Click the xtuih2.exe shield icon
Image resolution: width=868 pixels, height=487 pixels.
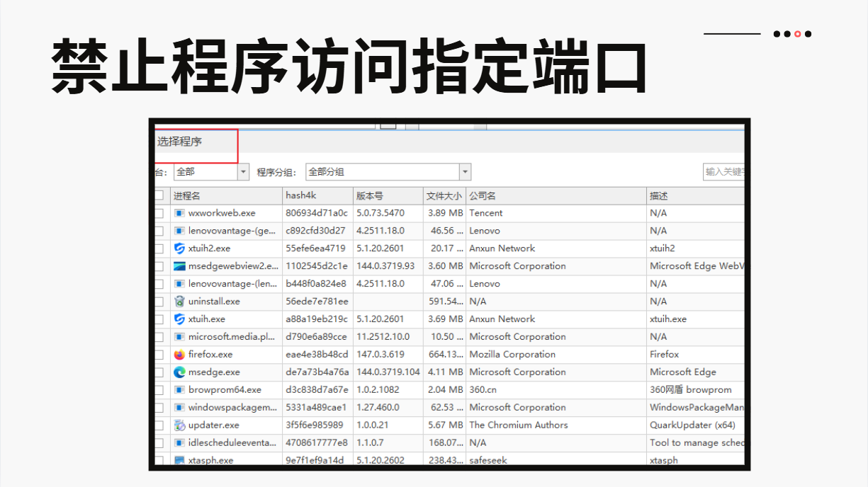(179, 248)
